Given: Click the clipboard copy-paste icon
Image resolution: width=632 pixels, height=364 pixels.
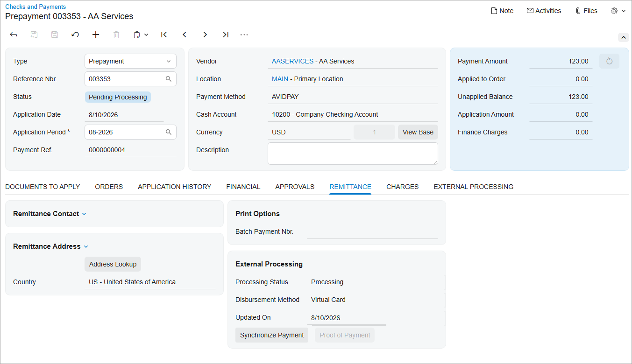Looking at the screenshot, I should click(137, 35).
